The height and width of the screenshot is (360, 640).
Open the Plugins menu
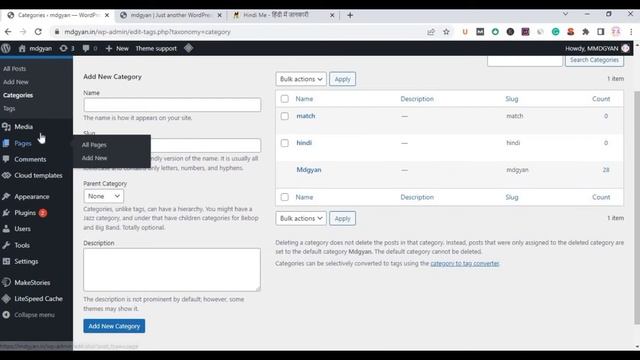coord(25,213)
